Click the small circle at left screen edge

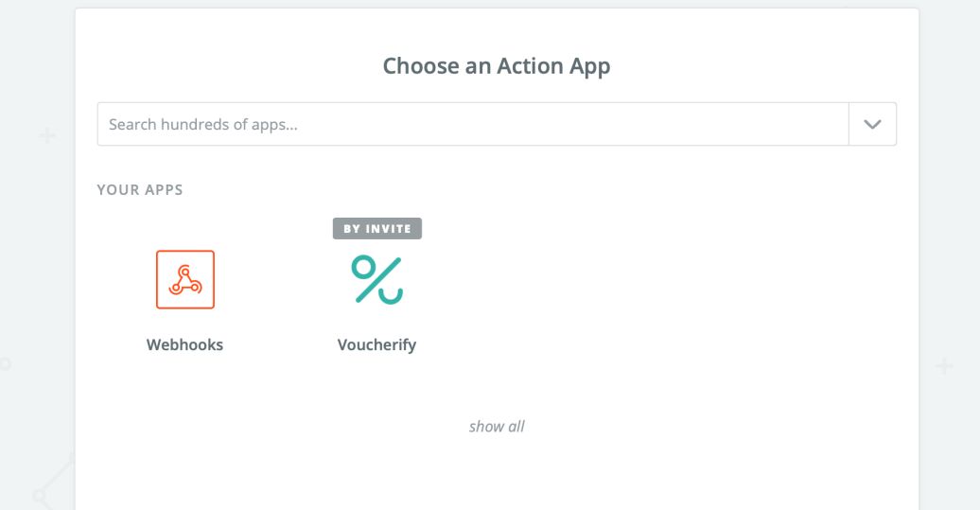tap(4, 362)
